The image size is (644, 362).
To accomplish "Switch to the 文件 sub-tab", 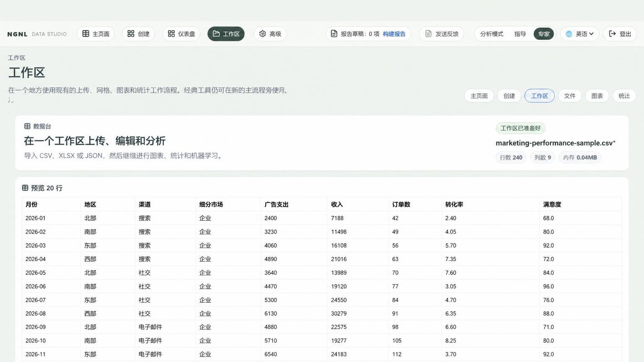I will click(x=570, y=96).
